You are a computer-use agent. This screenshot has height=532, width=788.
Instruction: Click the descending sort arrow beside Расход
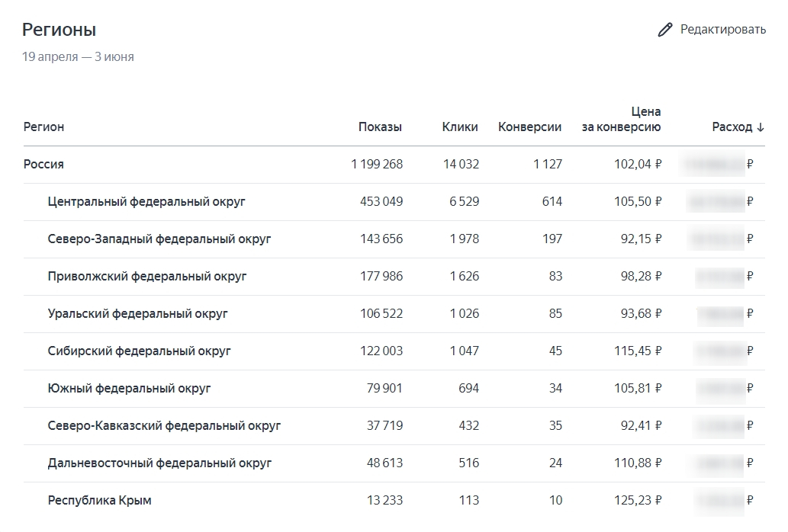tap(761, 127)
